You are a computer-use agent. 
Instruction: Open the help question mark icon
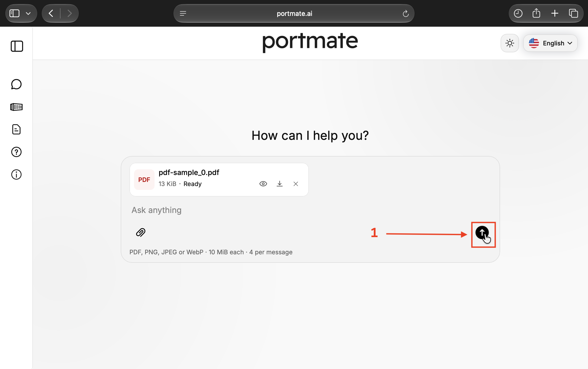(16, 152)
